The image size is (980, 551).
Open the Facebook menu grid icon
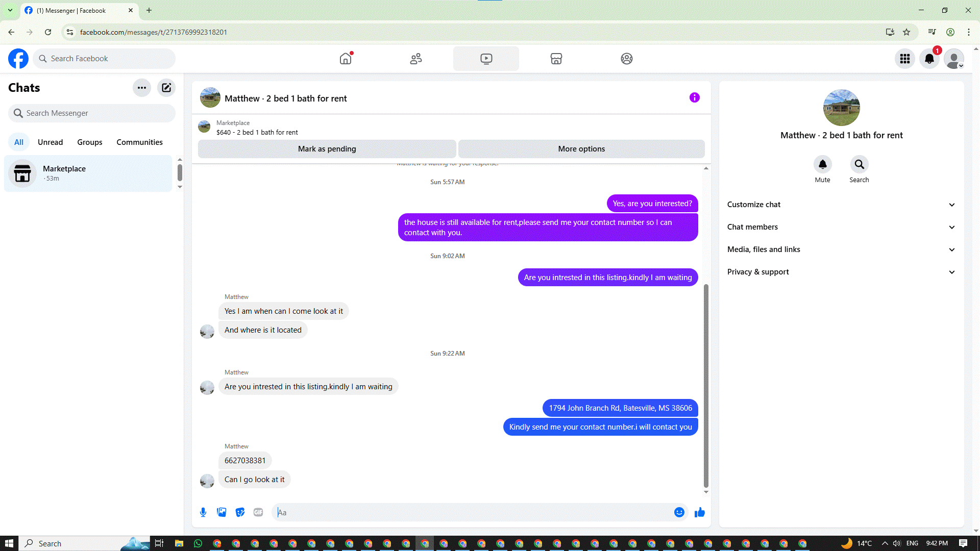click(x=905, y=59)
